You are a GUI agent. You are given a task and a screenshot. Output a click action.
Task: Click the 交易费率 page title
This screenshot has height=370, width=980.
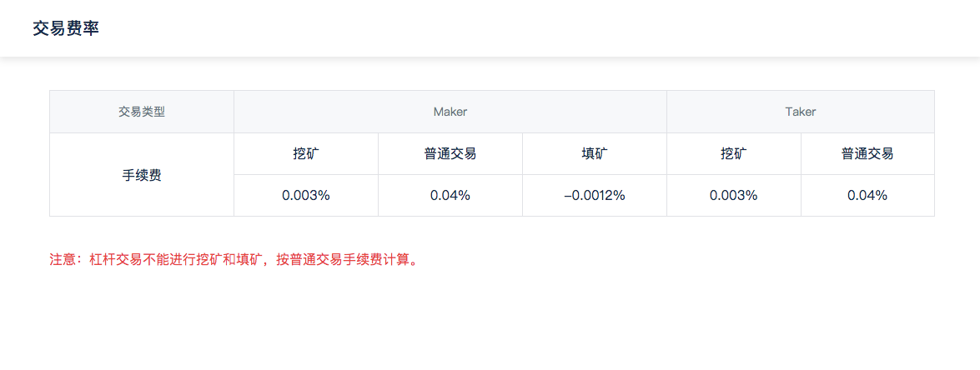pyautogui.click(x=66, y=28)
